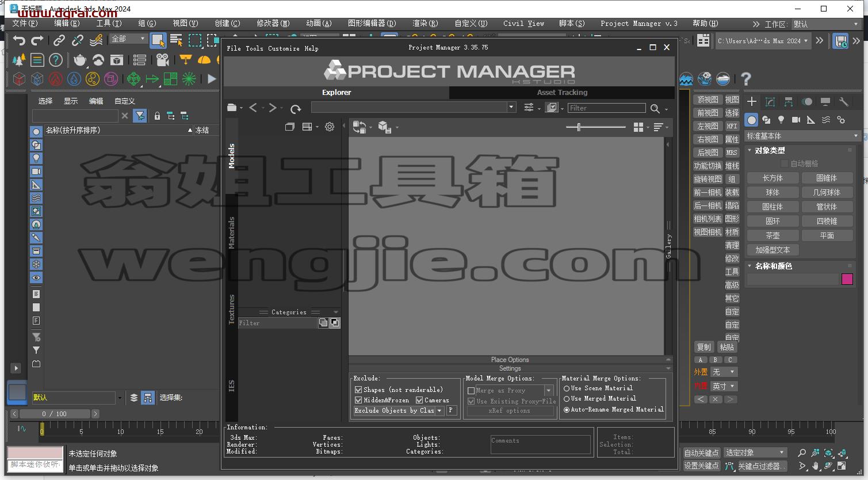Click the 顶视图 top view button

[x=708, y=100]
